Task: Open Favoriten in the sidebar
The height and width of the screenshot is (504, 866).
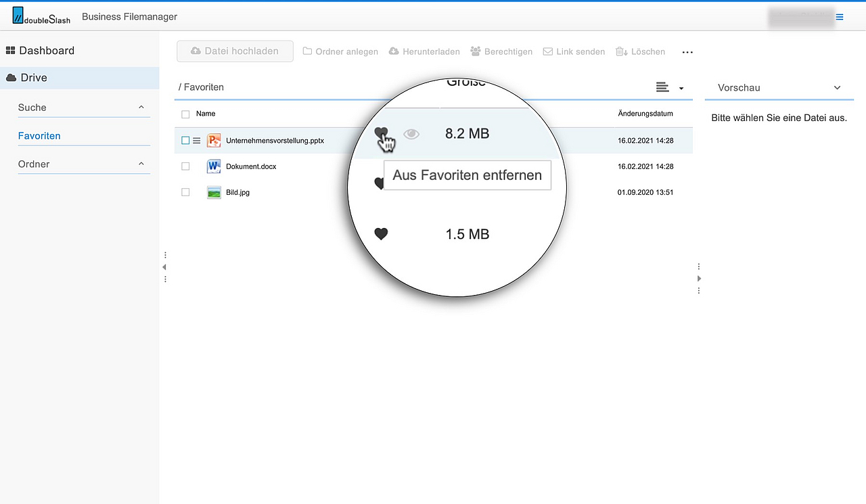Action: [39, 136]
